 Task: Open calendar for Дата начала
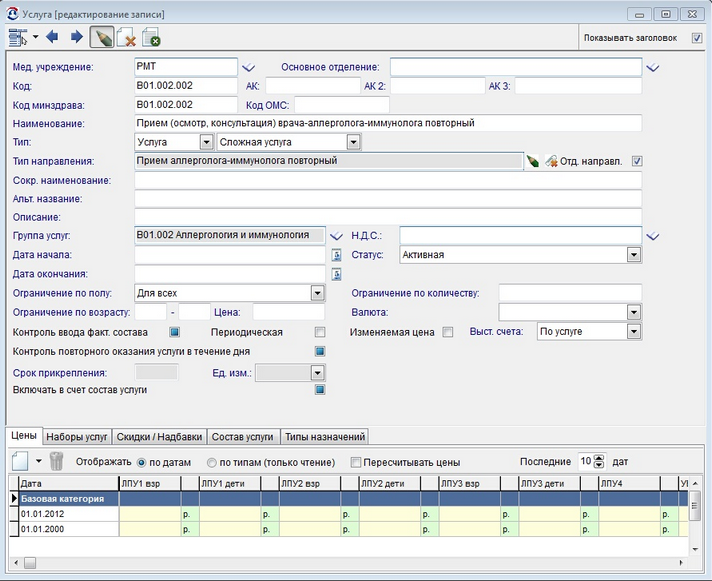[x=336, y=255]
